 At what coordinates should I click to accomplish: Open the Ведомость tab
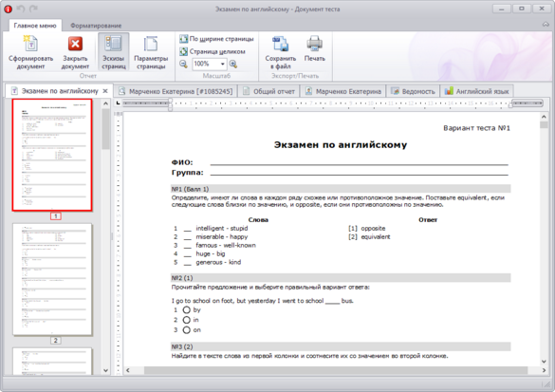click(x=413, y=91)
